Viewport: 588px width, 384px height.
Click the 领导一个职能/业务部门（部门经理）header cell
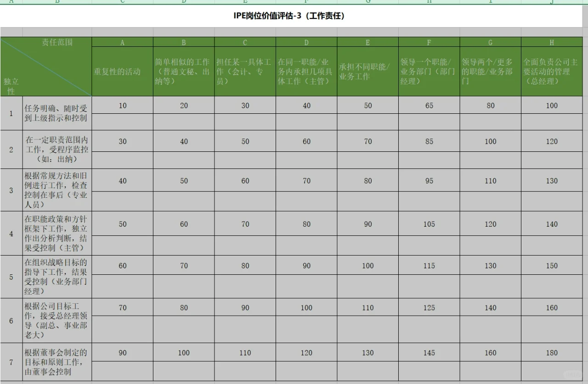coord(429,69)
